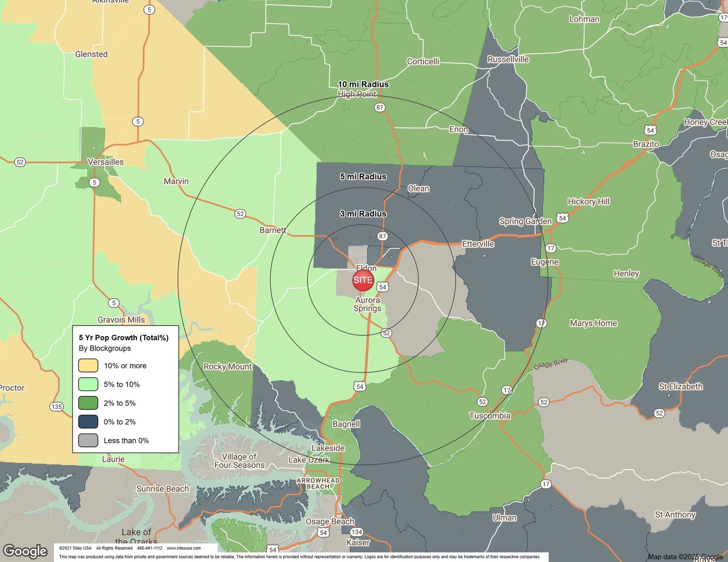The image size is (728, 562).
Task: Click the Tuscumbia town label
Action: point(490,416)
